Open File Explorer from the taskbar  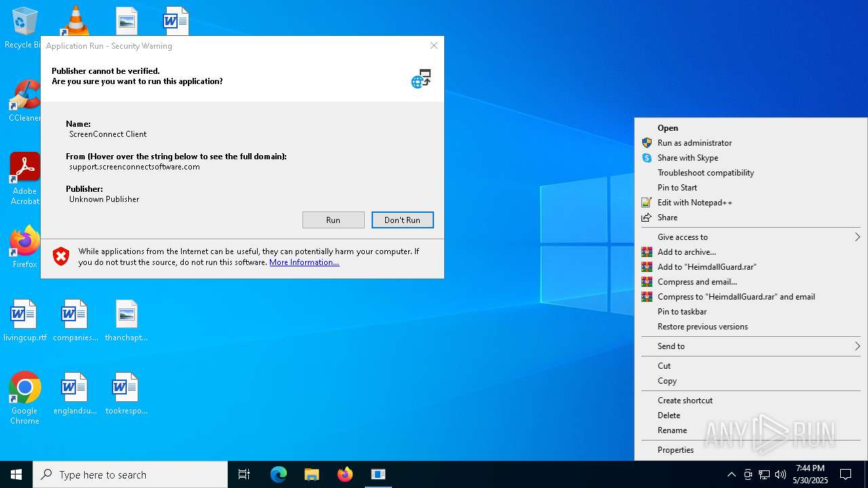[311, 474]
